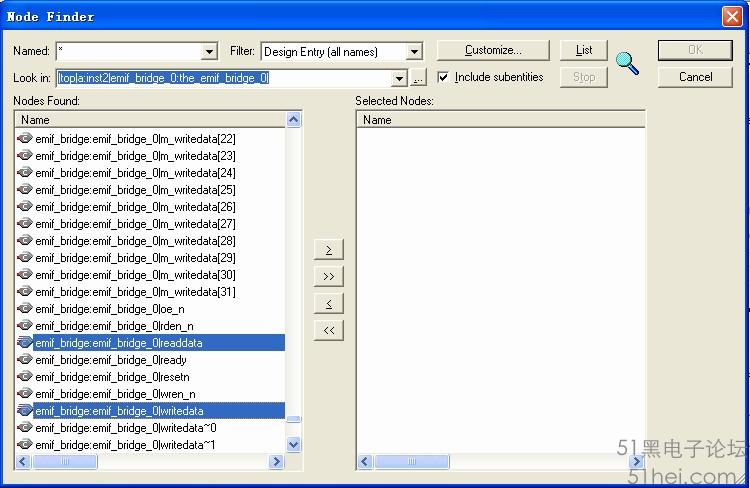Click Nodes Found scroll down arrow

click(294, 444)
